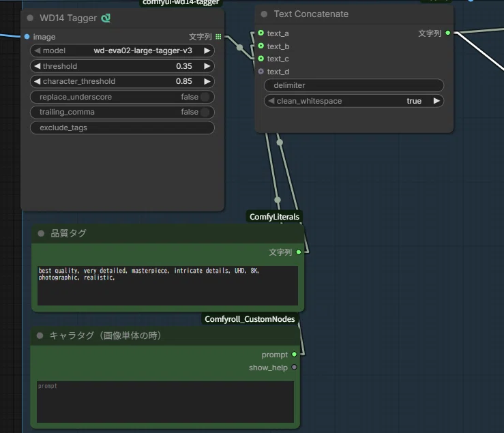Image resolution: width=504 pixels, height=433 pixels.
Task: Click the 品質タグ text area with best quality
Action: pyautogui.click(x=168, y=286)
